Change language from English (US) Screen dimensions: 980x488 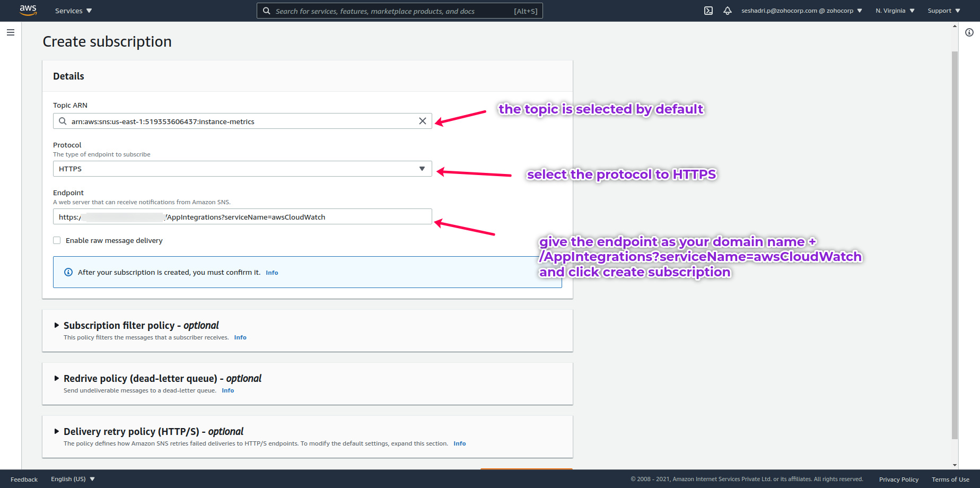[73, 479]
